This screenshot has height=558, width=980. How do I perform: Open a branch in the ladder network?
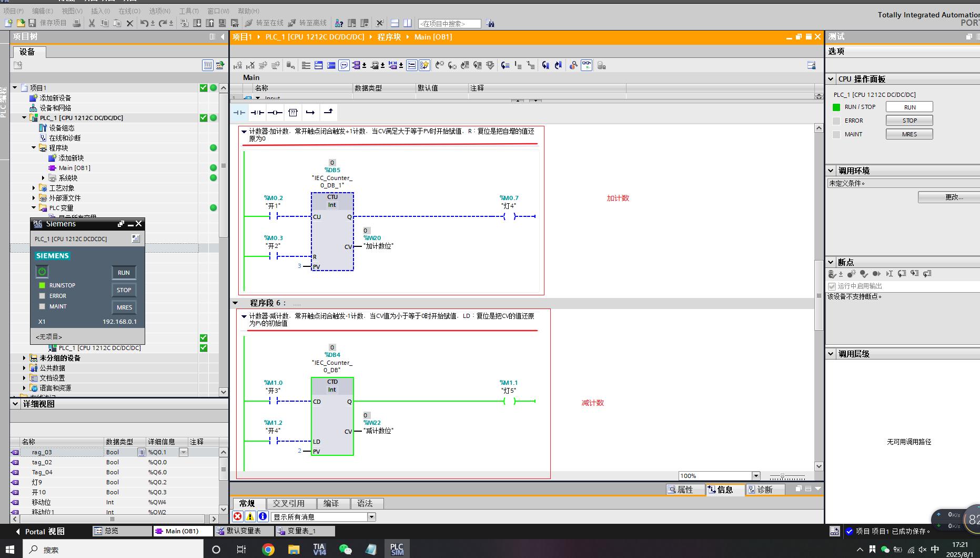310,112
